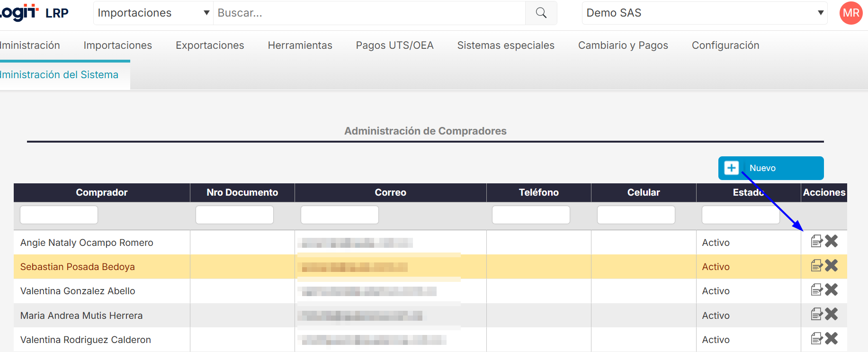Click Activo status for Valentina Rodriguez Calderon
The width and height of the screenshot is (868, 352).
click(716, 340)
